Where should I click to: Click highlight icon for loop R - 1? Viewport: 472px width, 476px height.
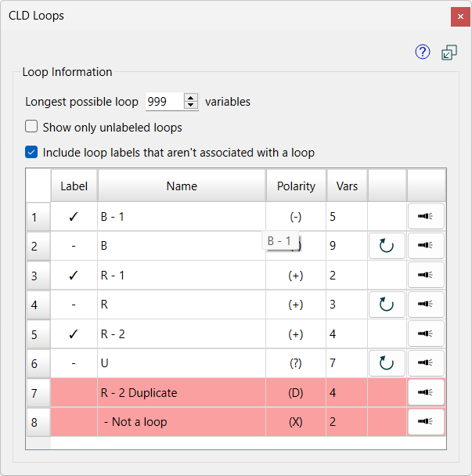[426, 275]
